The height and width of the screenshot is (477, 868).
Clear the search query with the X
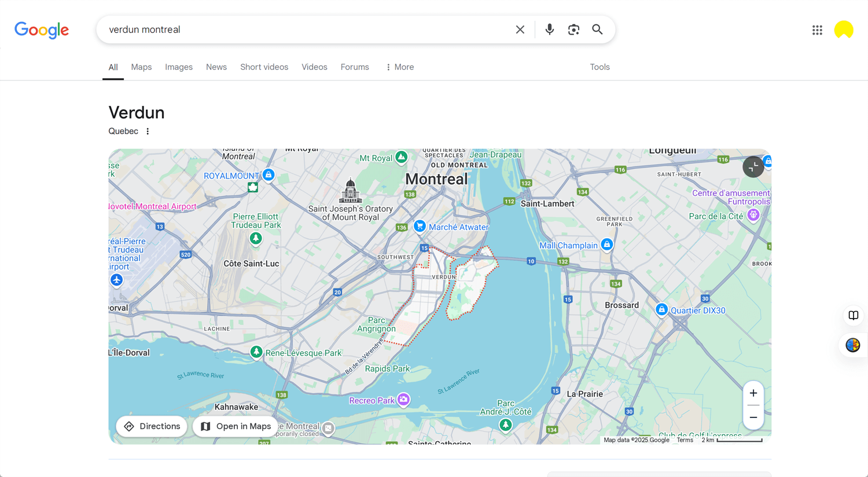520,29
